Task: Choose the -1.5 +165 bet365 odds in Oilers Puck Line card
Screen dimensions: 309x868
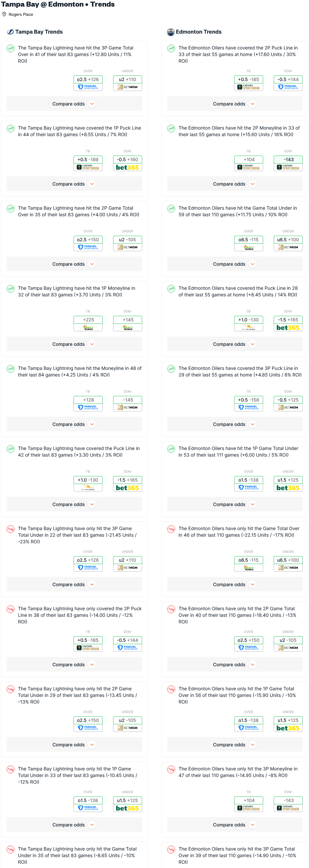Action: point(288,323)
